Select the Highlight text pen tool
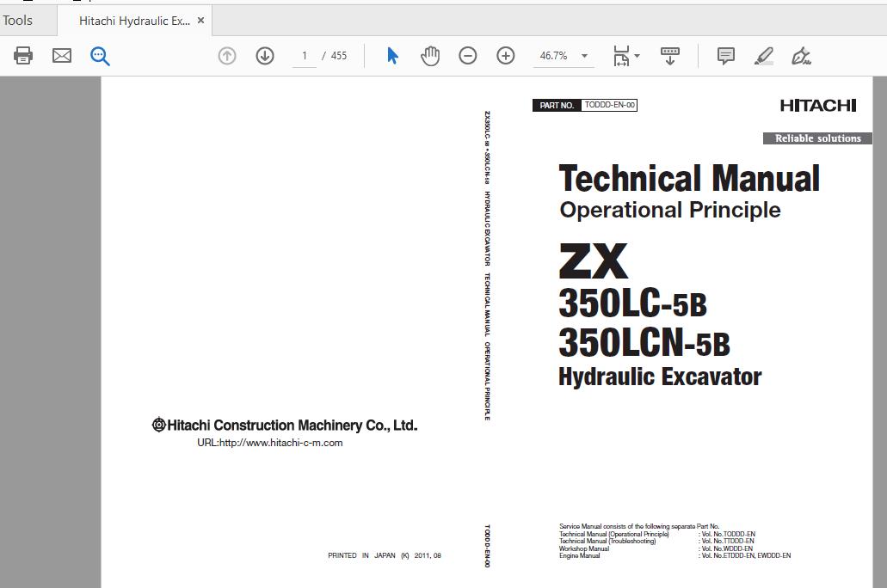The height and width of the screenshot is (588, 887). pyautogui.click(x=764, y=56)
